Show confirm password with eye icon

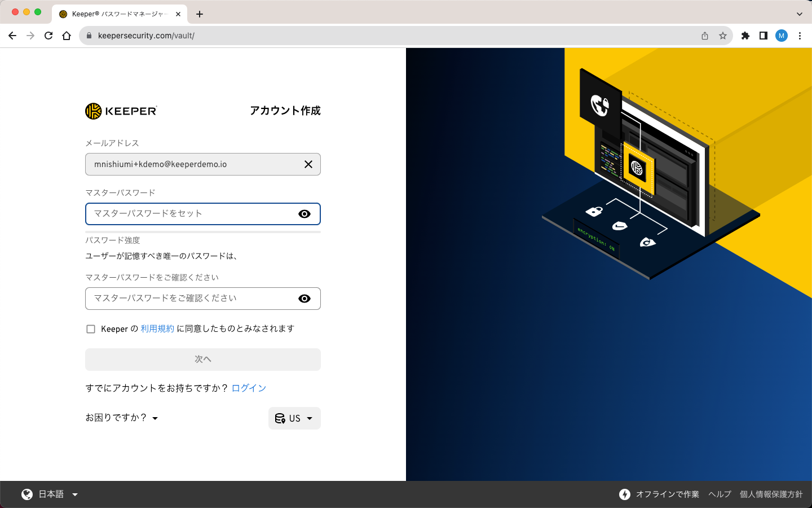(304, 299)
